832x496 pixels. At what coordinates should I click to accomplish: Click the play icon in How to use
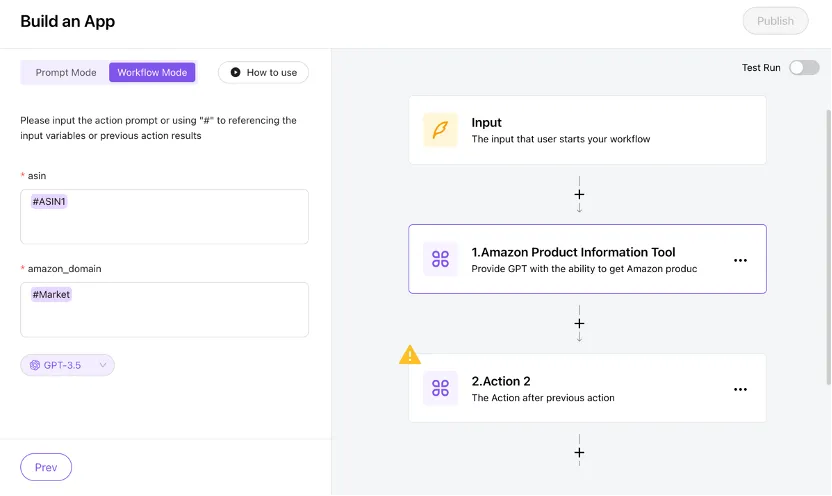[x=235, y=73]
